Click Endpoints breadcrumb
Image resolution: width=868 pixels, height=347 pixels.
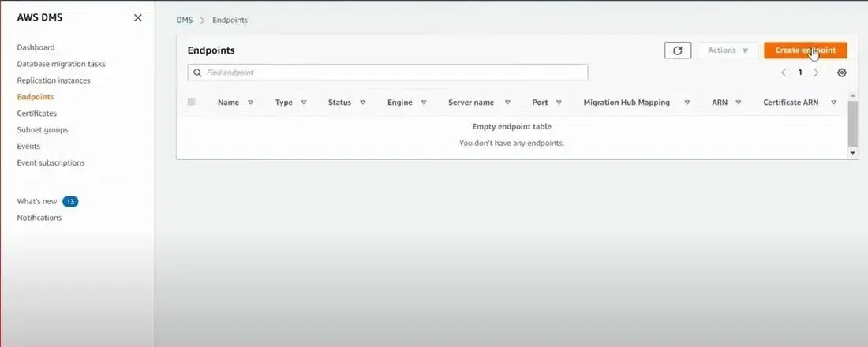[x=230, y=20]
